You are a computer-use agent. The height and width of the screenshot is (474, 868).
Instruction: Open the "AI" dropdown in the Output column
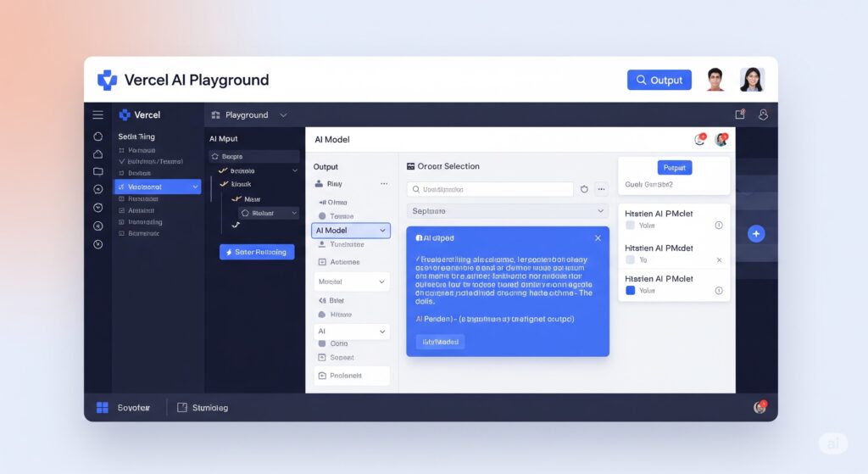click(x=352, y=332)
